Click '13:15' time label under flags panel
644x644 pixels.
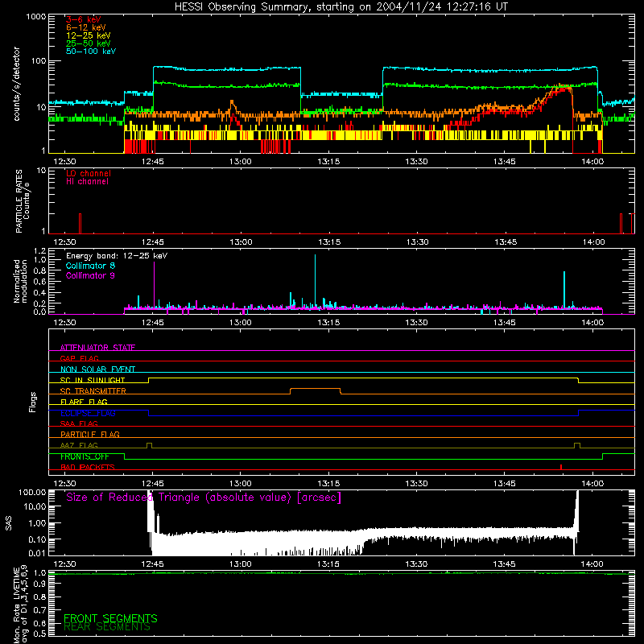(x=328, y=484)
